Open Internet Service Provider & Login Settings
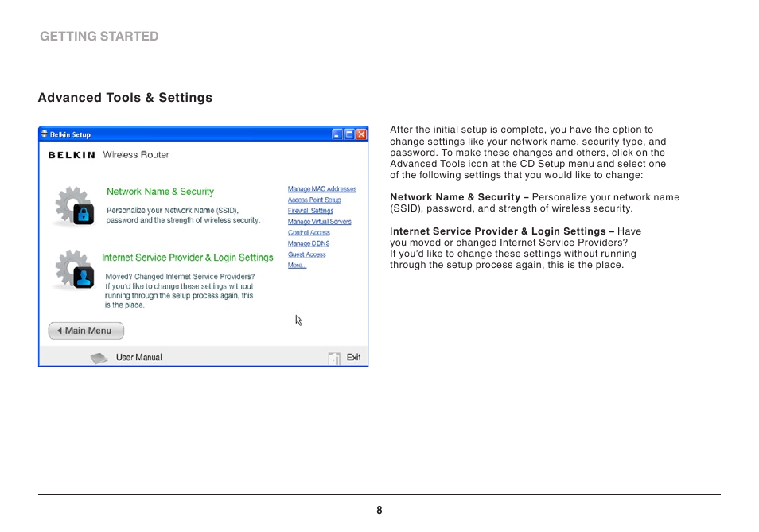This screenshot has height=532, width=759. pyautogui.click(x=187, y=258)
